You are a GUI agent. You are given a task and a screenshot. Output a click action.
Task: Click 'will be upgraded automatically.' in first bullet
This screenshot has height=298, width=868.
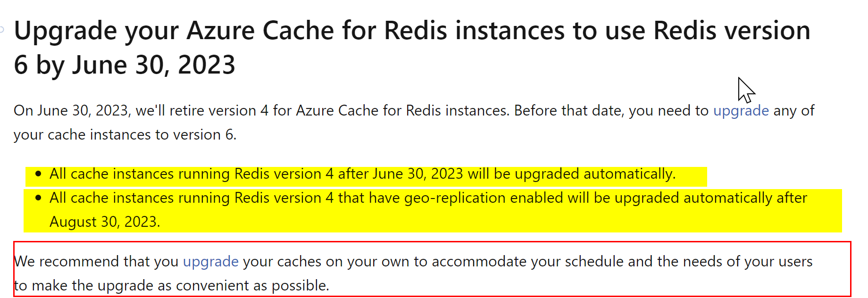tap(571, 174)
